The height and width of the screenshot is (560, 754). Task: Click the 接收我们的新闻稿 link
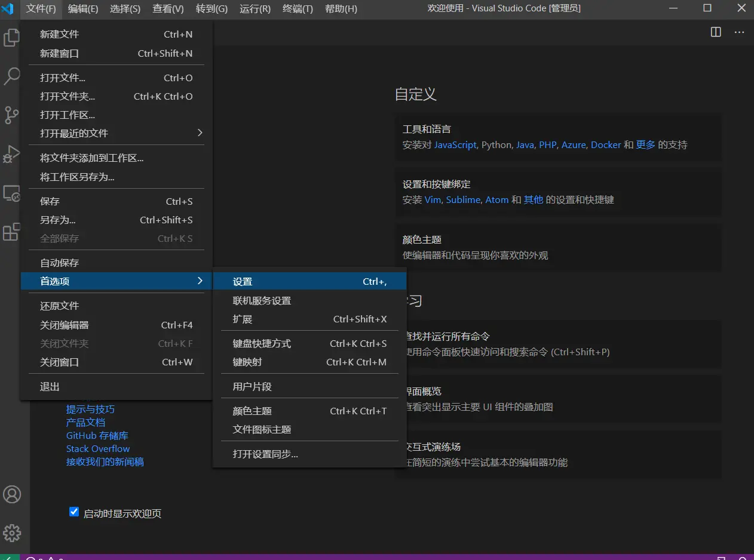pos(105,461)
